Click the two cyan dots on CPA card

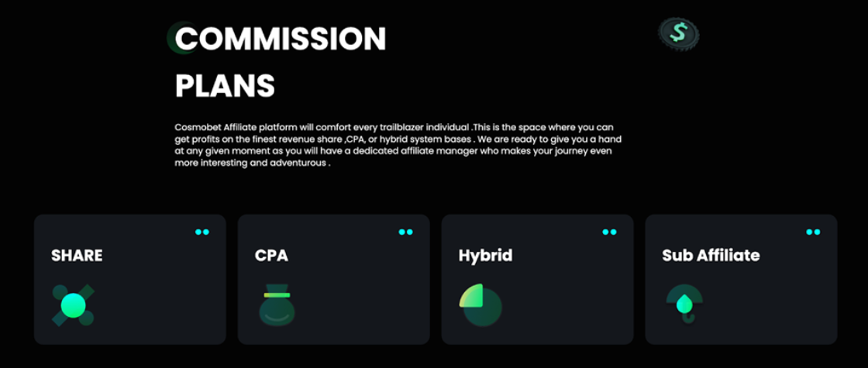tap(406, 232)
